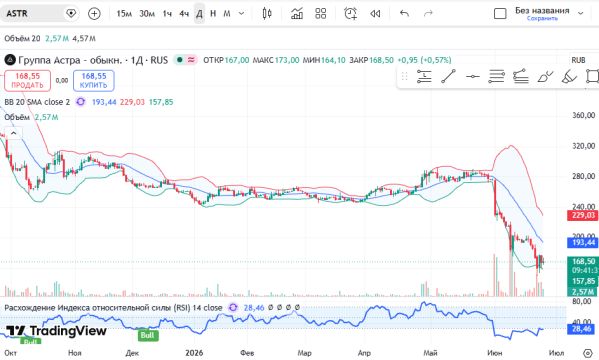Select the BB 20 SMA close 2 legend

(37, 102)
